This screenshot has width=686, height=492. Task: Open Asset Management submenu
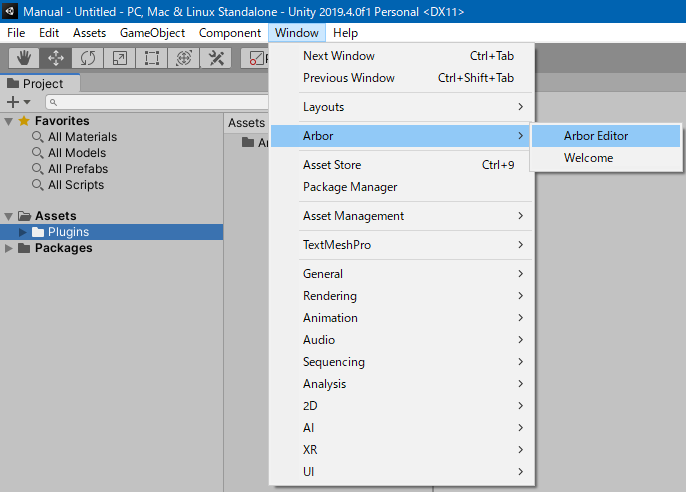pos(402,216)
